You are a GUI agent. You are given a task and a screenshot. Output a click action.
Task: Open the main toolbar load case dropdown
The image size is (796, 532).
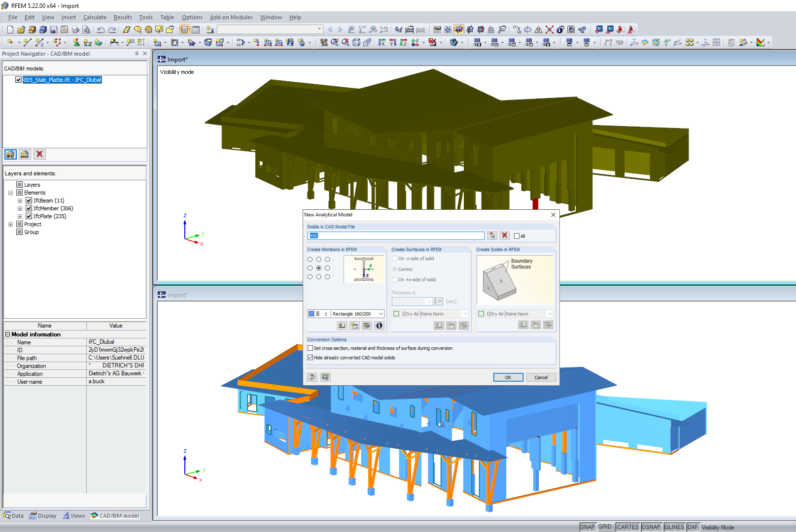pyautogui.click(x=319, y=30)
